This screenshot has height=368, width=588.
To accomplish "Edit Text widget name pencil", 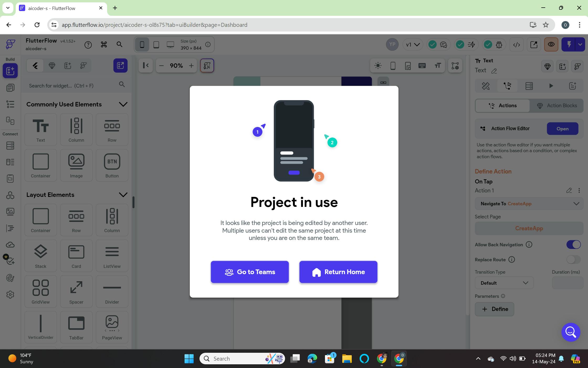I will pyautogui.click(x=494, y=71).
